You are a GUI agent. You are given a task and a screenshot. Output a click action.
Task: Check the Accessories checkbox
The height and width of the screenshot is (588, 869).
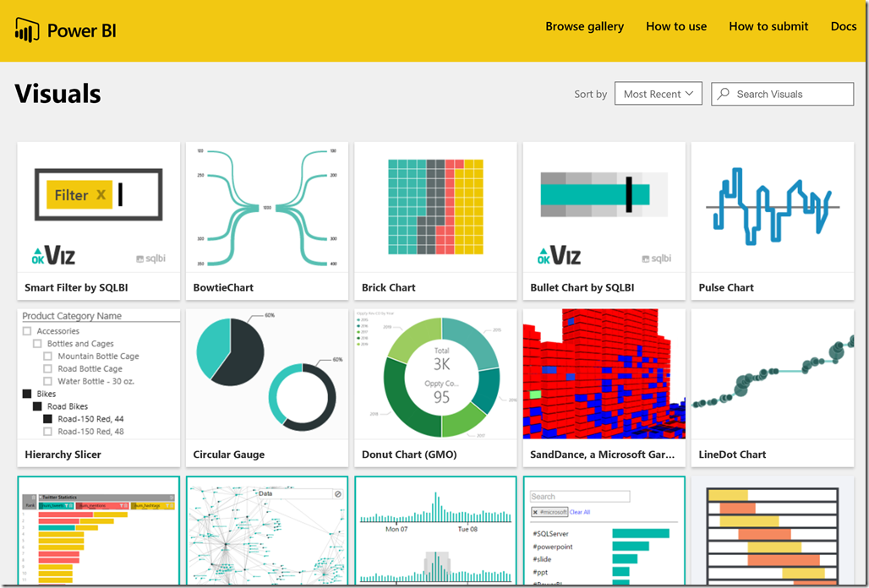[27, 331]
